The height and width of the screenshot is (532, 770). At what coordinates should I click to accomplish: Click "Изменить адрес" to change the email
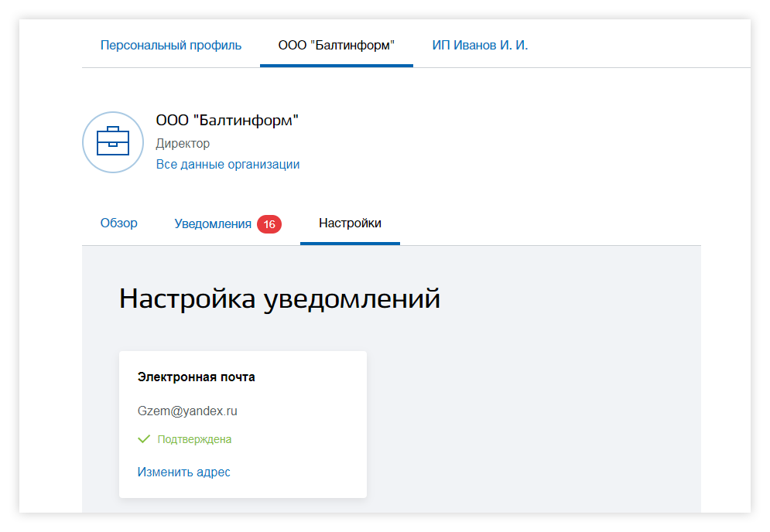click(x=183, y=471)
